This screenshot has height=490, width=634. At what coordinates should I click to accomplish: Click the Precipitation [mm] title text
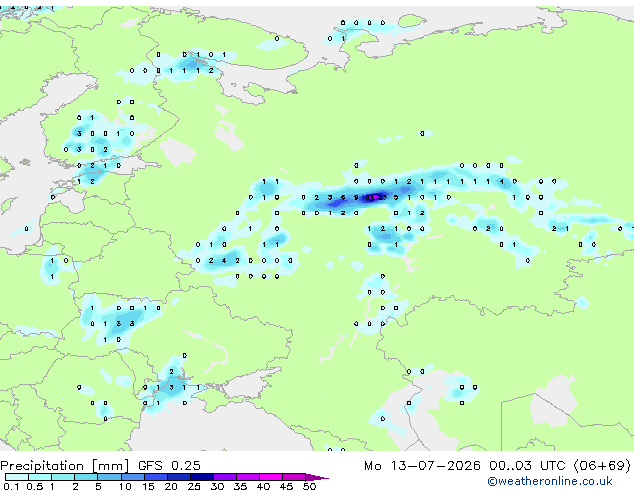tap(65, 466)
